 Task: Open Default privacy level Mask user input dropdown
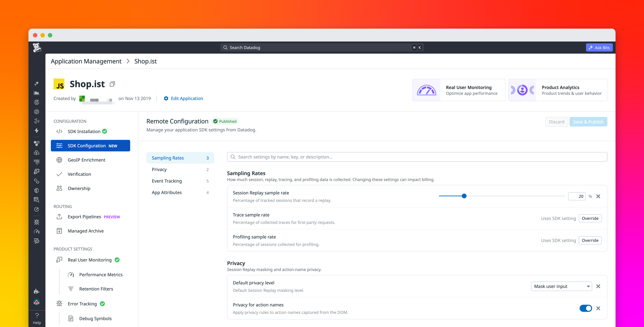561,286
